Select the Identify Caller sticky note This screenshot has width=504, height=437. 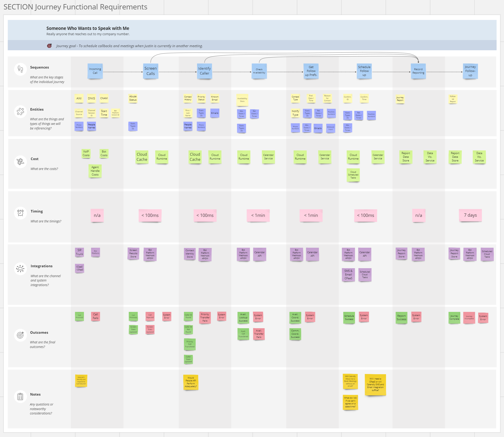pyautogui.click(x=204, y=71)
